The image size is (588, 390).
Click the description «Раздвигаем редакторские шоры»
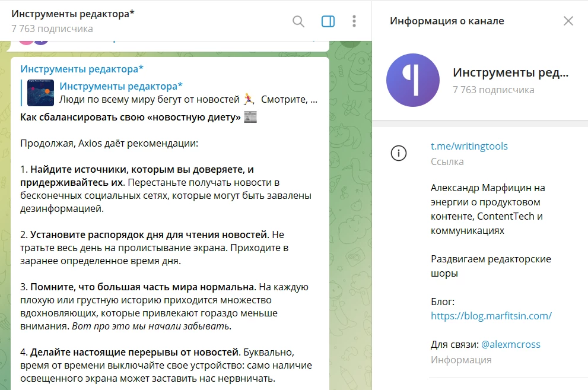491,266
